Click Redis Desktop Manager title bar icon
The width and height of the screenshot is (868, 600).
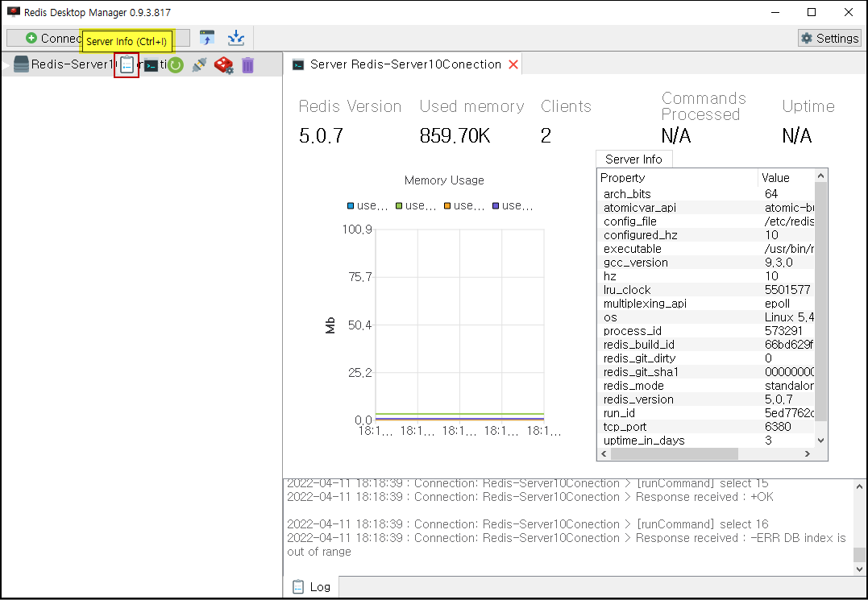click(13, 11)
